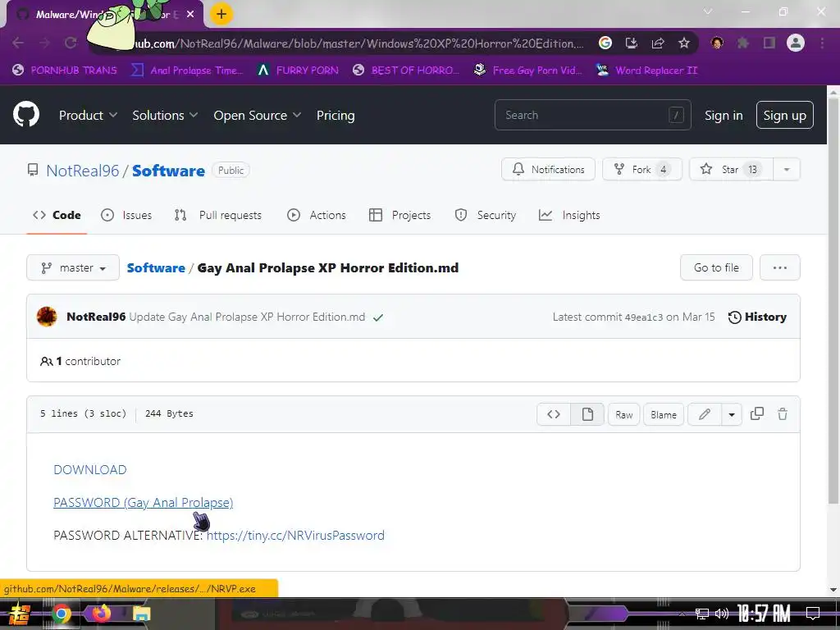The image size is (840, 630).
Task: Open the star list dropdown arrow
Action: tap(787, 169)
